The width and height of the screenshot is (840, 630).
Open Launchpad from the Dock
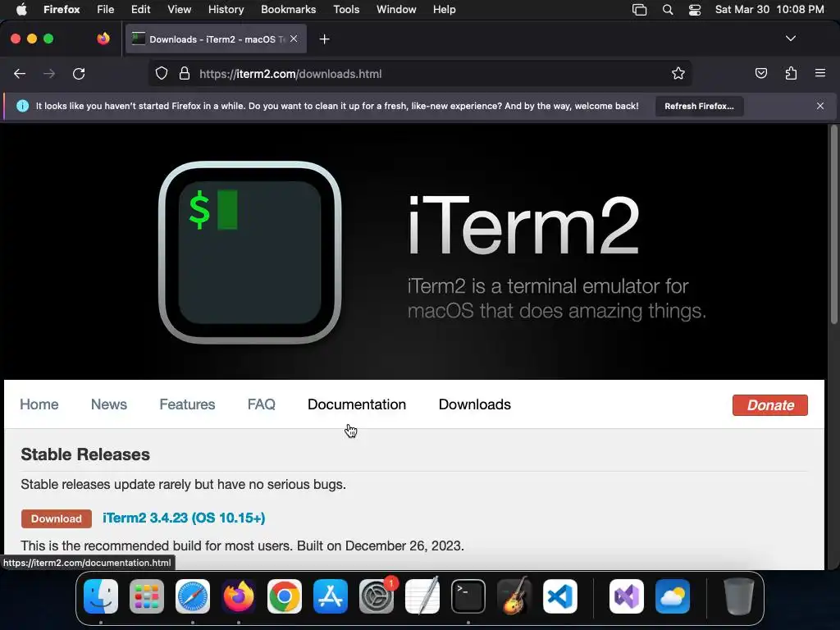(x=147, y=596)
